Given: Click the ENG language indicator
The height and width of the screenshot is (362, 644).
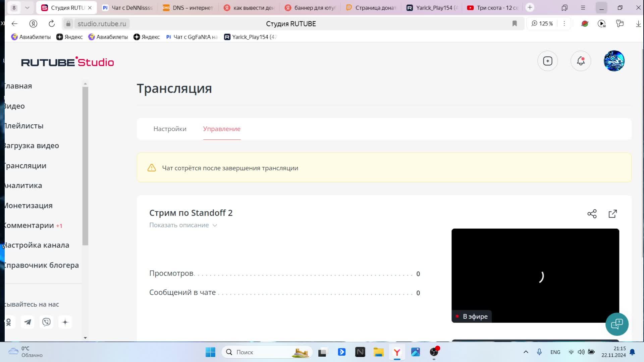Looking at the screenshot, I should pos(555,352).
